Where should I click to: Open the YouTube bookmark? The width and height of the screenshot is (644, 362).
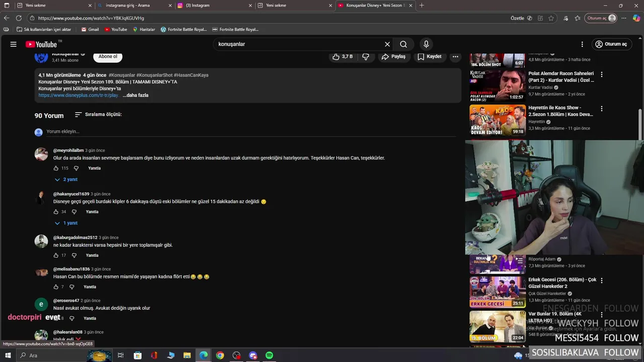[116, 30]
